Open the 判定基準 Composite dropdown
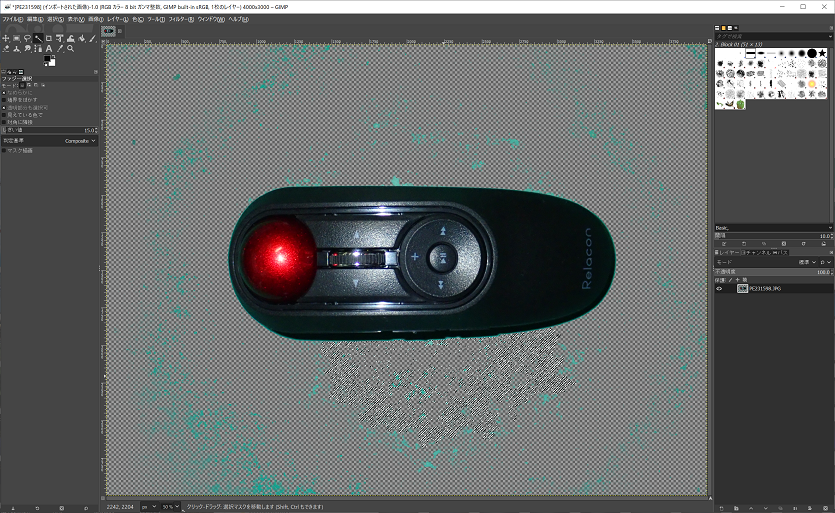Screen dimensions: 835x513 click(50, 141)
